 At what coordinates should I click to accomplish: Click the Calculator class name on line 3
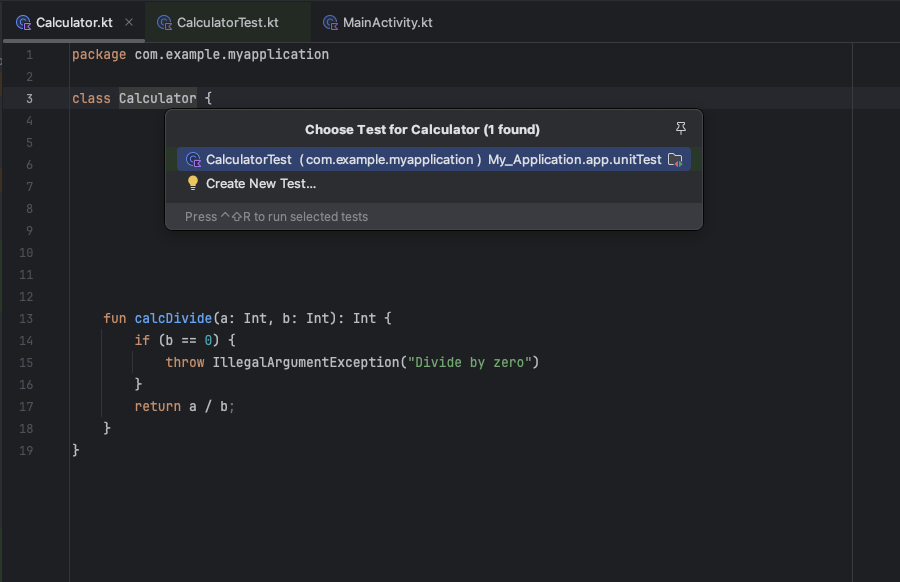click(x=158, y=98)
